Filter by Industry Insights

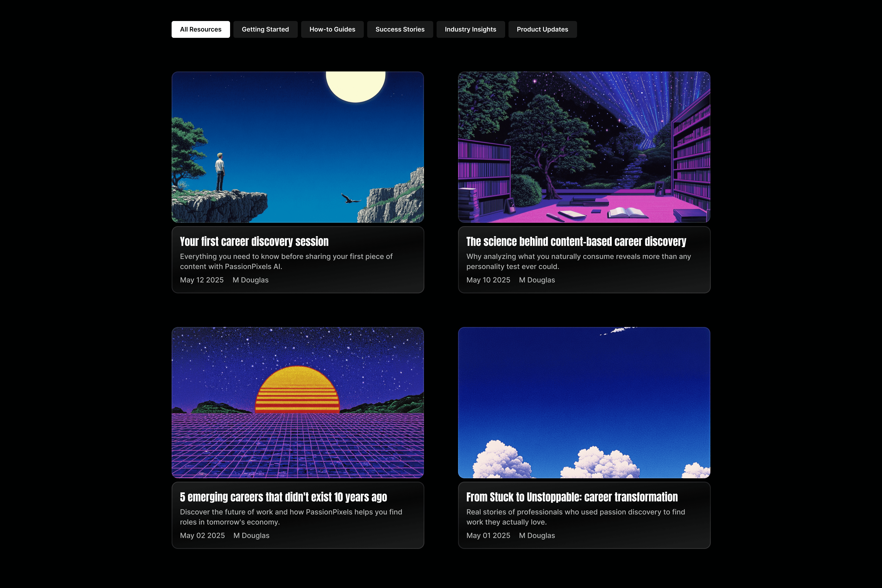click(470, 29)
